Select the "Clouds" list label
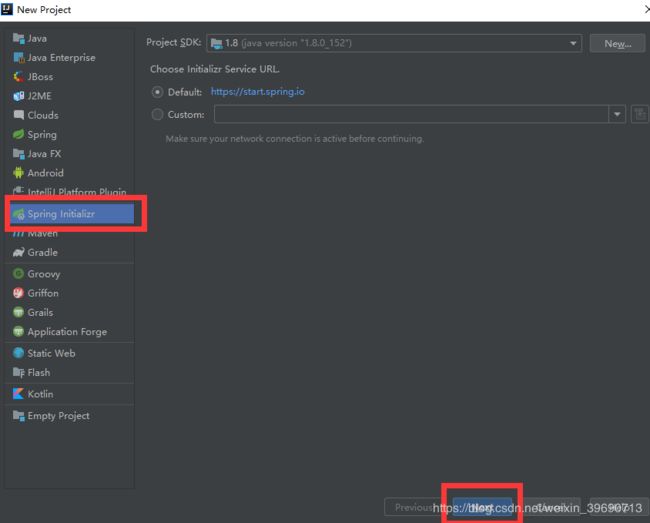Image resolution: width=650 pixels, height=523 pixels. pos(43,115)
